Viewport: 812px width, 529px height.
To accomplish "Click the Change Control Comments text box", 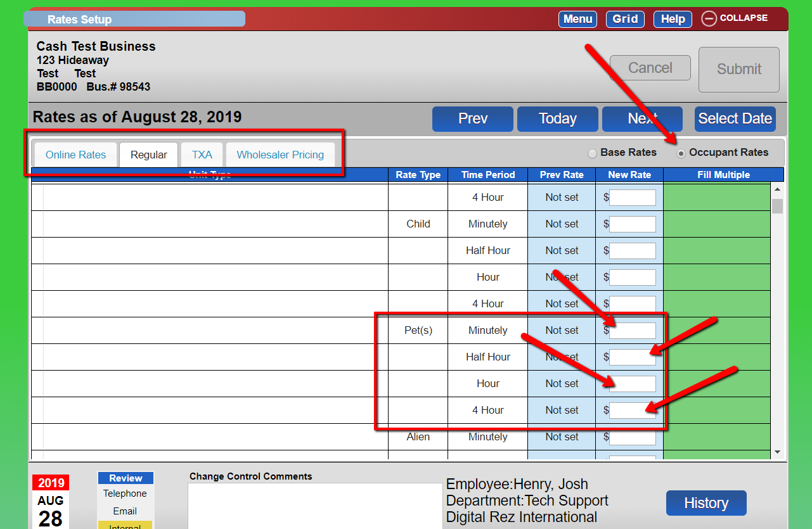I will tap(315, 506).
